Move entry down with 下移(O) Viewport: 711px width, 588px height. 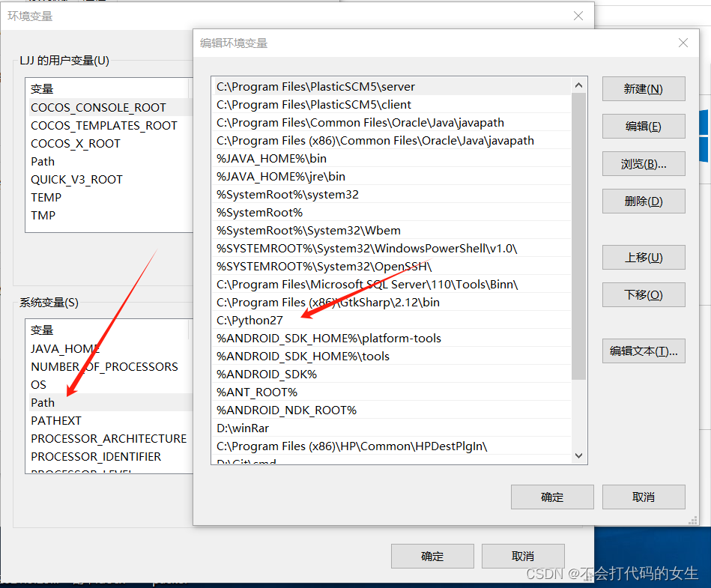coord(643,294)
